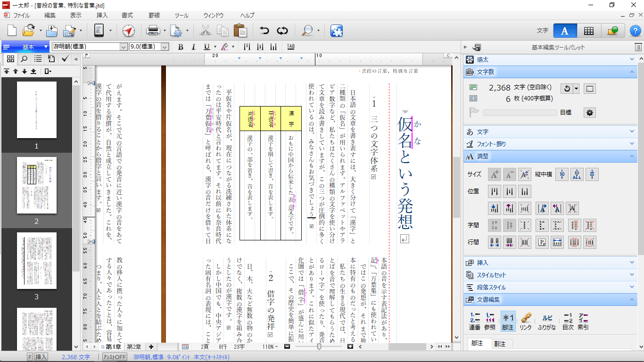Click the zoom slider handle
Viewport: 644px width, 362px height.
click(319, 347)
